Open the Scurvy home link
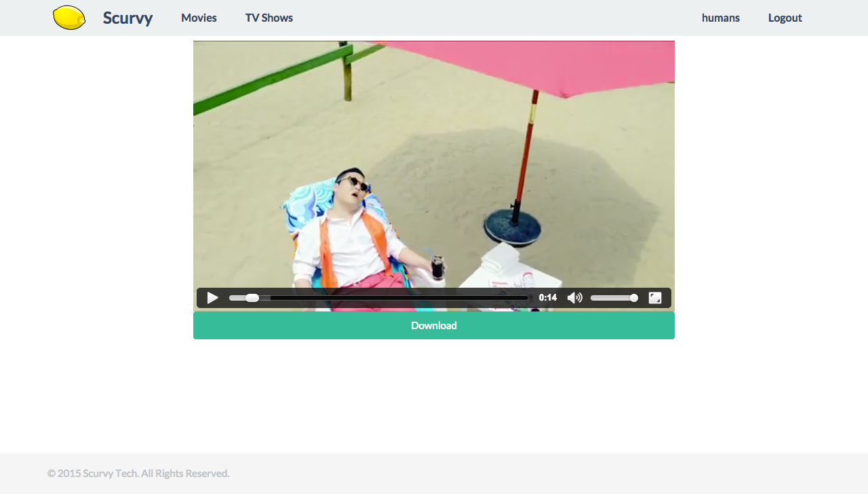This screenshot has height=494, width=868. coord(127,18)
